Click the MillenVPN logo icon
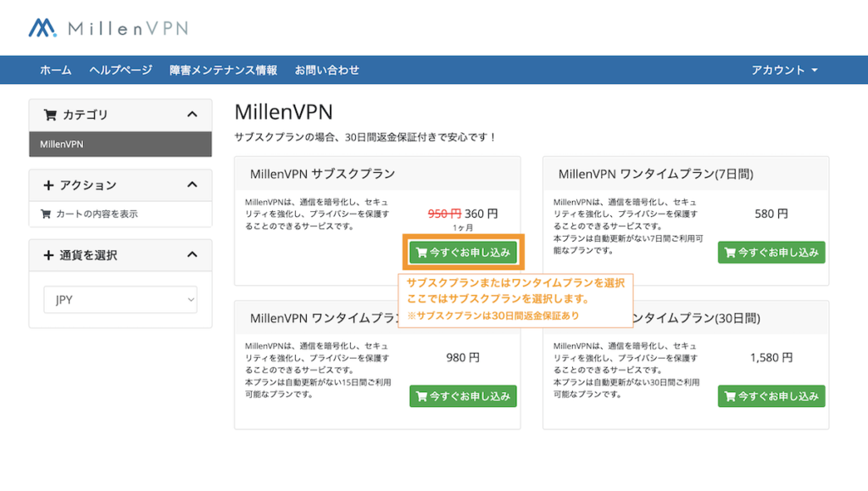The width and height of the screenshot is (868, 491). pyautogui.click(x=41, y=28)
